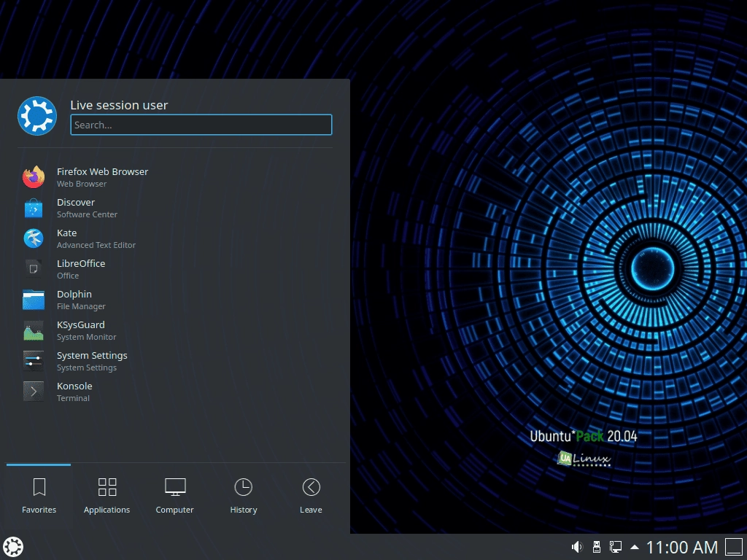The height and width of the screenshot is (560, 747).
Task: Switch to the Leave tab
Action: click(x=311, y=496)
